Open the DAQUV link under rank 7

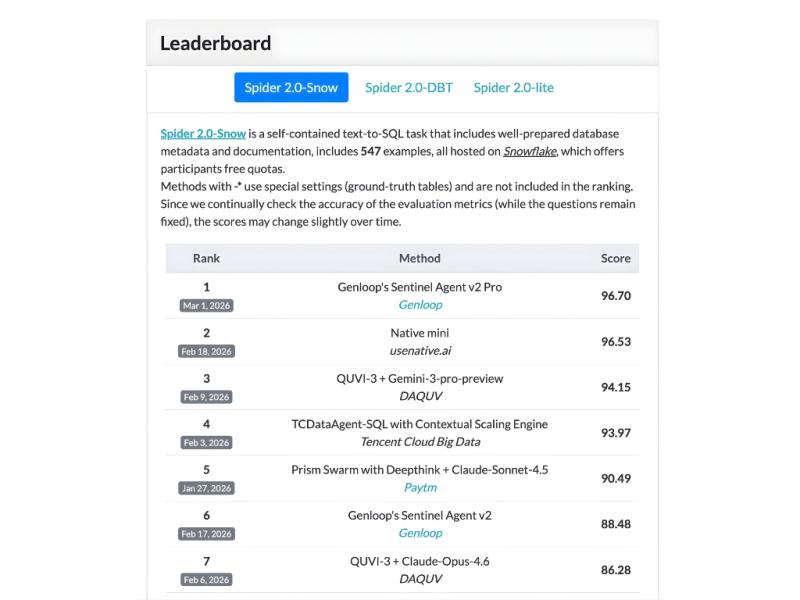tap(420, 578)
